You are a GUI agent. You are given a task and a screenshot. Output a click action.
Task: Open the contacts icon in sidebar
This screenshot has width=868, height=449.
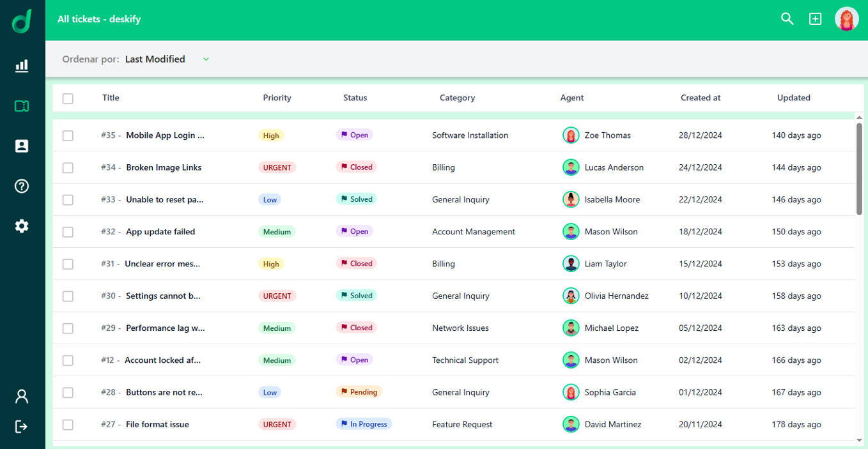[22, 146]
